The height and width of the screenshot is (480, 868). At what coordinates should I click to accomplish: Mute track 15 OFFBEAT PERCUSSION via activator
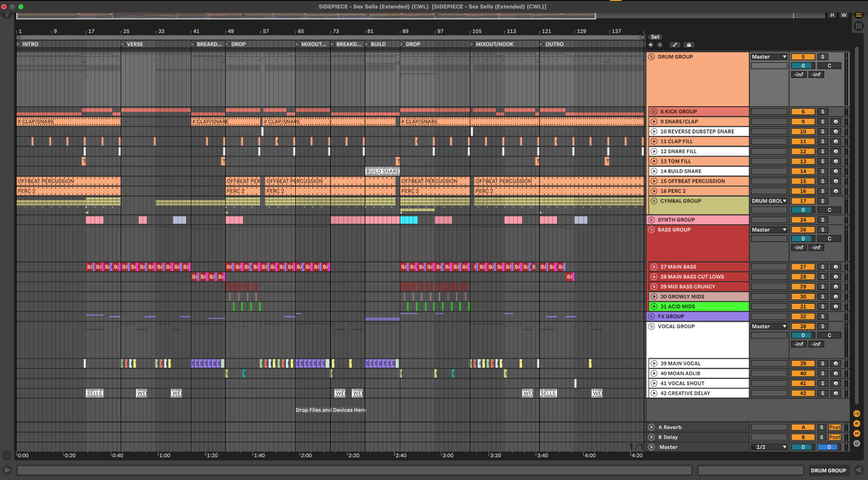click(x=802, y=181)
